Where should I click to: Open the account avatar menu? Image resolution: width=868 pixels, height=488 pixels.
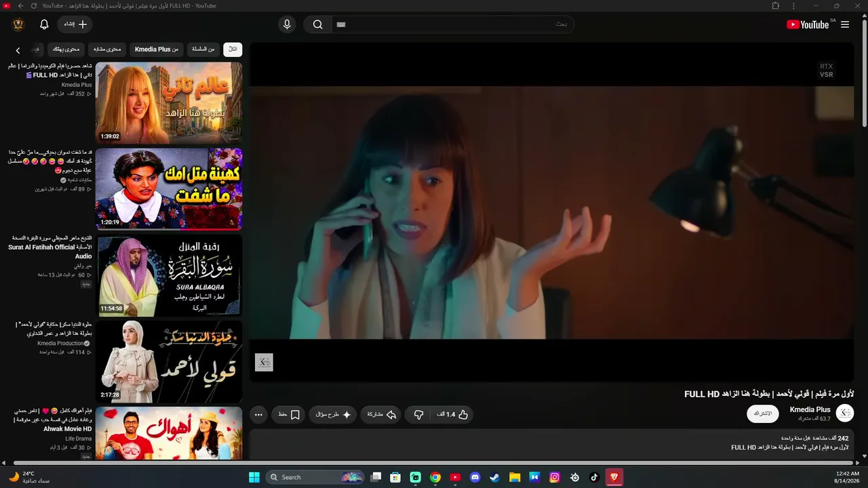(x=18, y=24)
